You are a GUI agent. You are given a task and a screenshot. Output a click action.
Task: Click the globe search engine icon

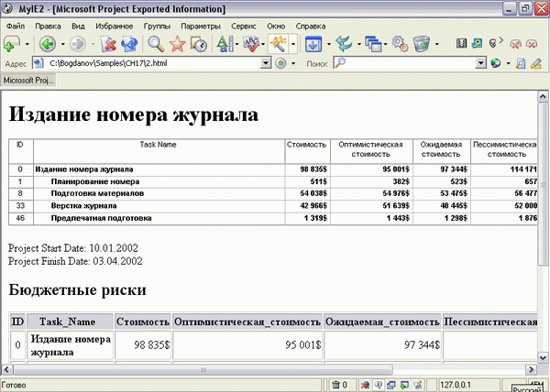point(496,63)
